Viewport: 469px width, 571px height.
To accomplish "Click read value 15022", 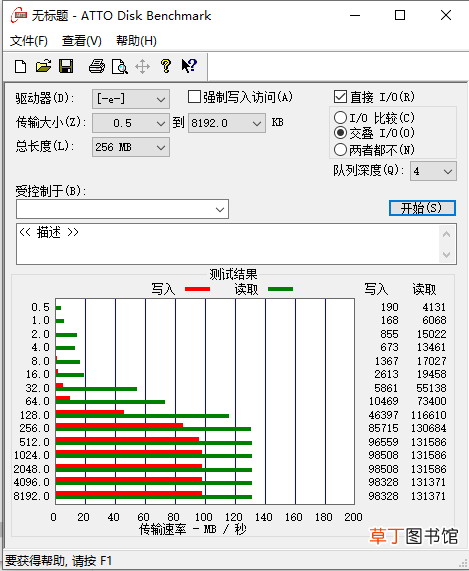I will tap(431, 334).
